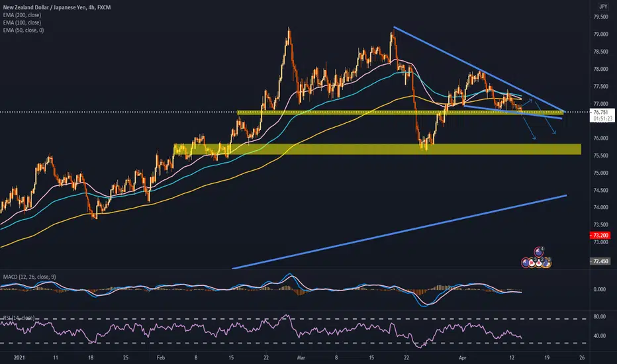Click the 76.000 price axis label

(x=600, y=138)
